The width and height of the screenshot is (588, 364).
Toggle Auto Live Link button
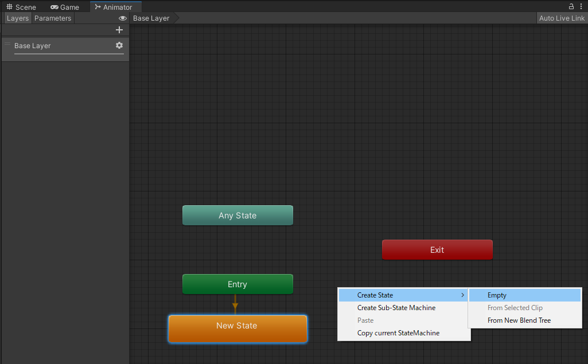point(562,18)
